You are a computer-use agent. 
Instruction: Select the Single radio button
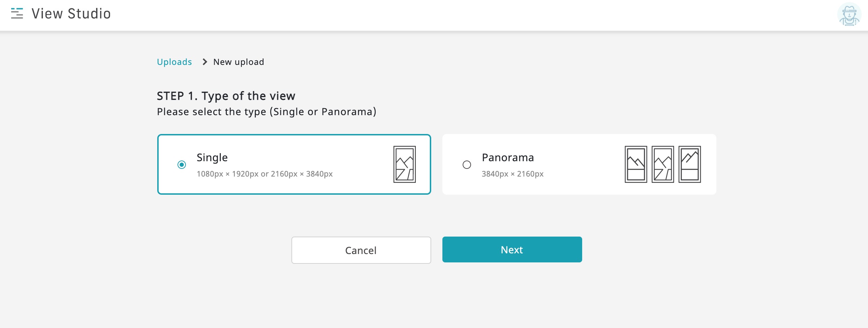point(182,165)
